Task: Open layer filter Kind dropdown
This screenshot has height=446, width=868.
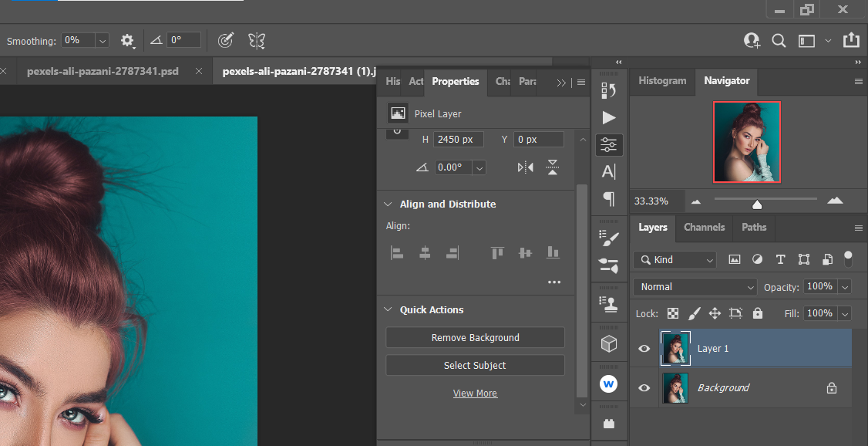Action: (675, 259)
